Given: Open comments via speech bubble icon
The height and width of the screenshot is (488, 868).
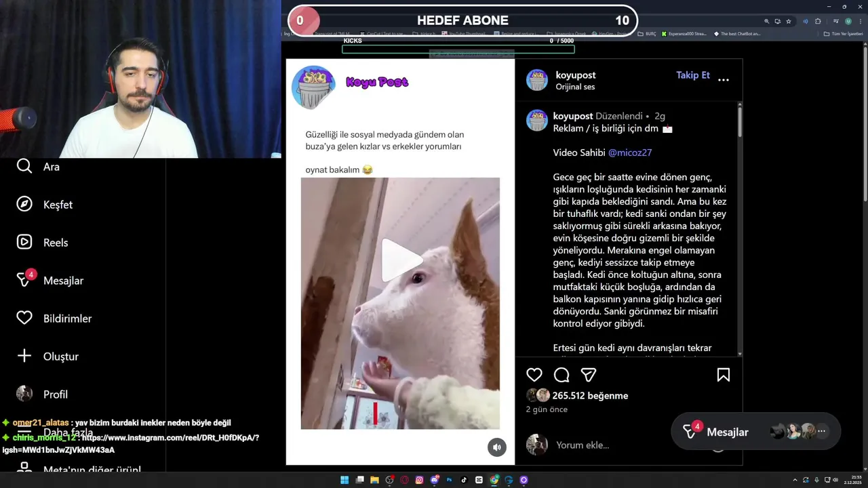Looking at the screenshot, I should (561, 375).
